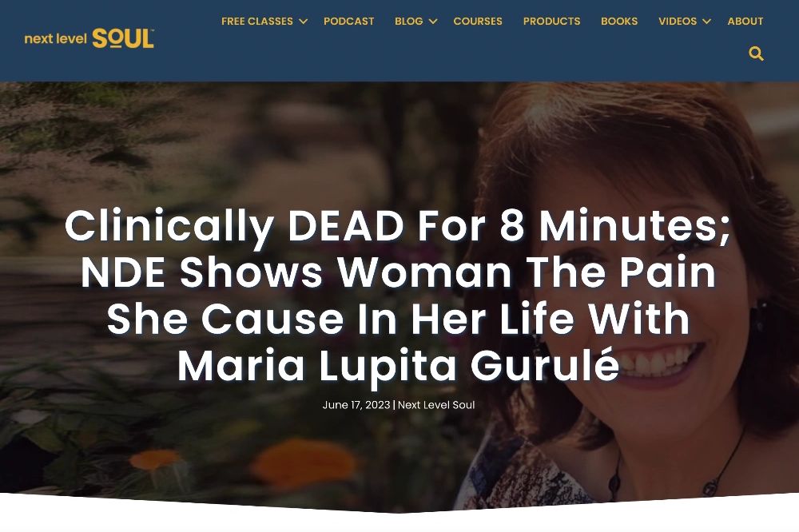The height and width of the screenshot is (532, 799).
Task: Select the Blog menu item
Action: tap(408, 22)
